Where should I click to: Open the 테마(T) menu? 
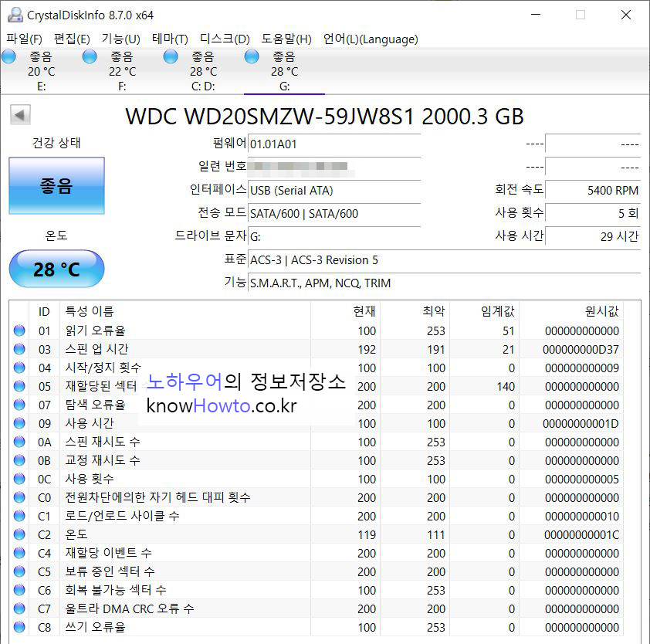click(x=170, y=39)
